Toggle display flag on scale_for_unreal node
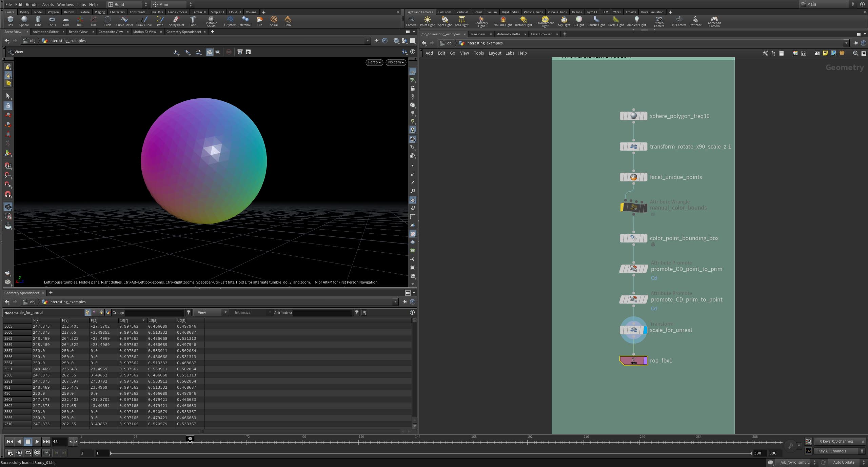This screenshot has width=868, height=467. [645, 330]
